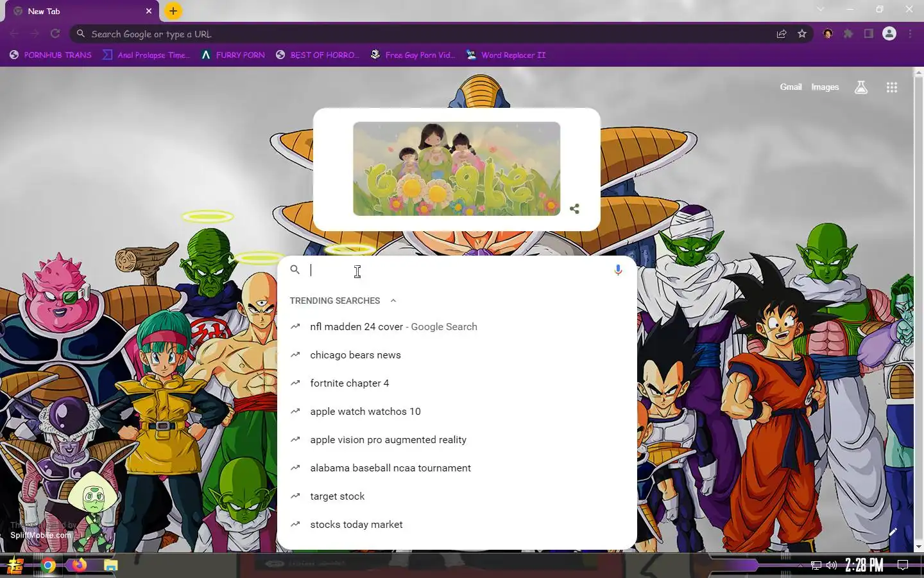The height and width of the screenshot is (578, 924).
Task: Open the Google apps grid launcher
Action: [892, 87]
